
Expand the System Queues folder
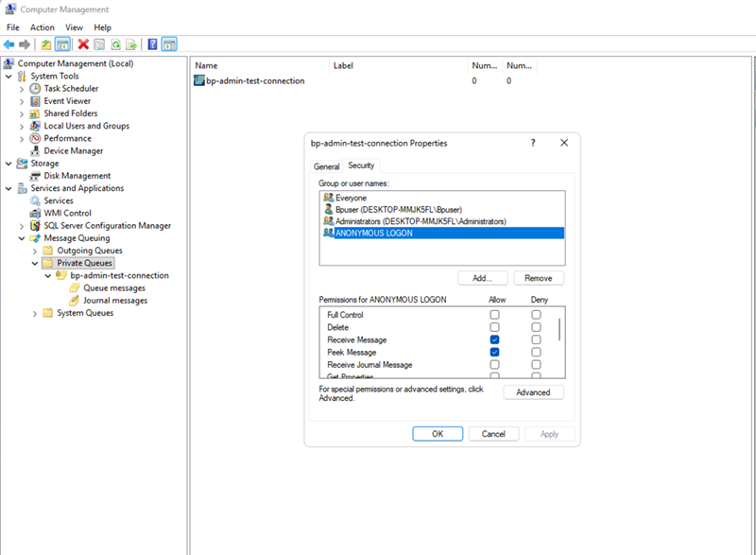coord(36,313)
